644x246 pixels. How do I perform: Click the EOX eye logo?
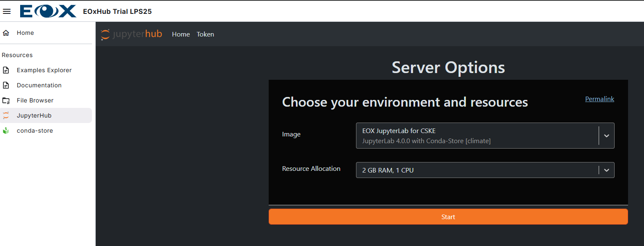coord(48,11)
